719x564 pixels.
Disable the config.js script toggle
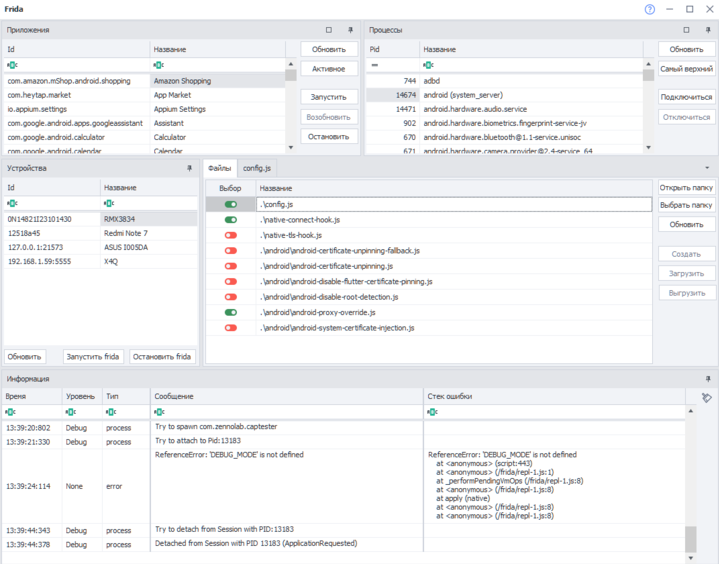pyautogui.click(x=231, y=204)
